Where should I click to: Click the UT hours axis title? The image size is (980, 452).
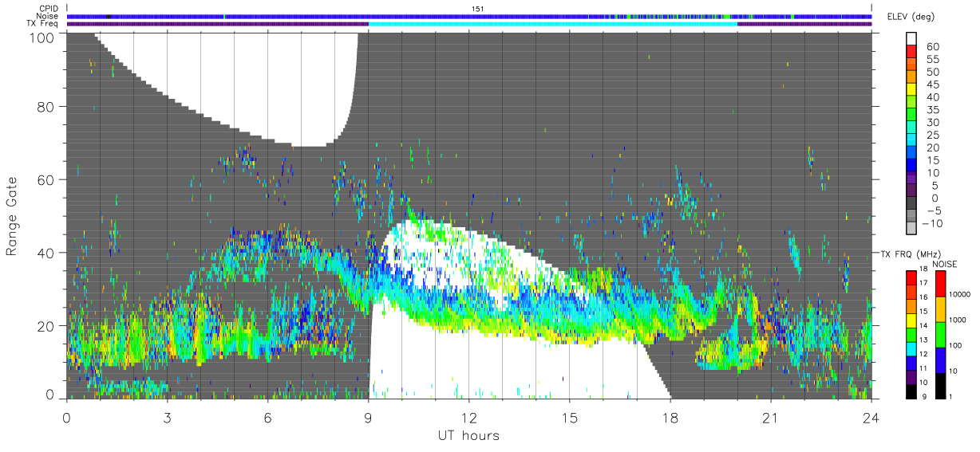pos(468,436)
